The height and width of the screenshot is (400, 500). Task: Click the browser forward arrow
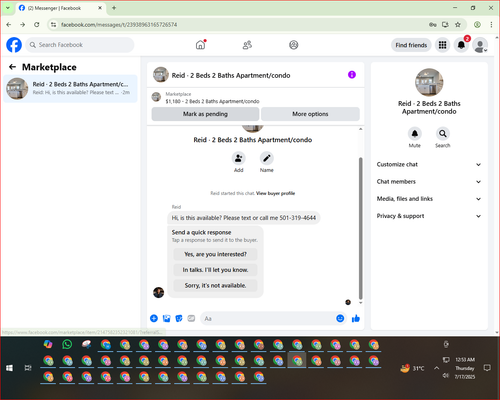(x=22, y=25)
